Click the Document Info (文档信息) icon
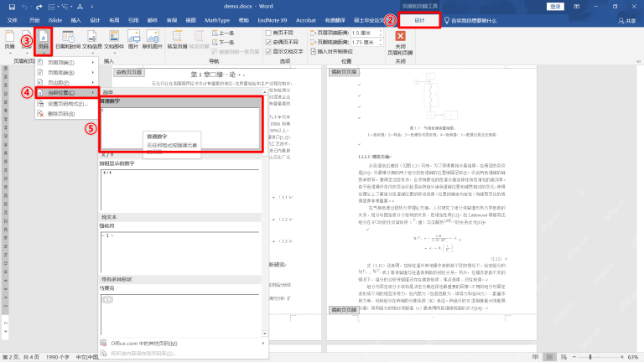 (92, 40)
